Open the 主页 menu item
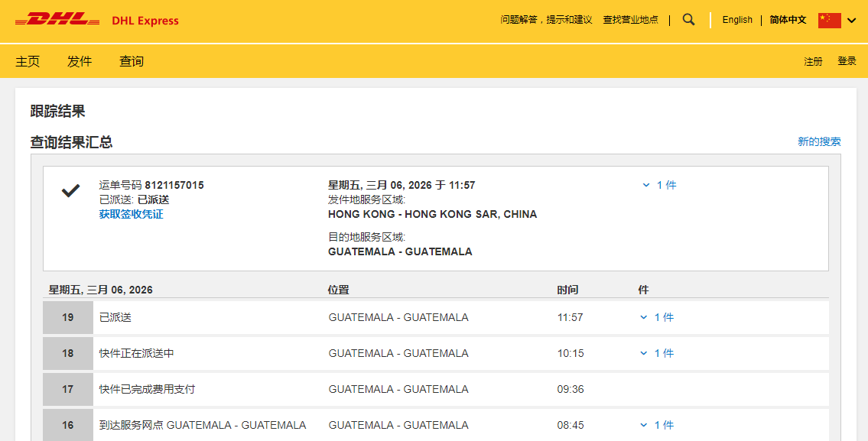Viewport: 868px width, 441px height. pos(28,61)
